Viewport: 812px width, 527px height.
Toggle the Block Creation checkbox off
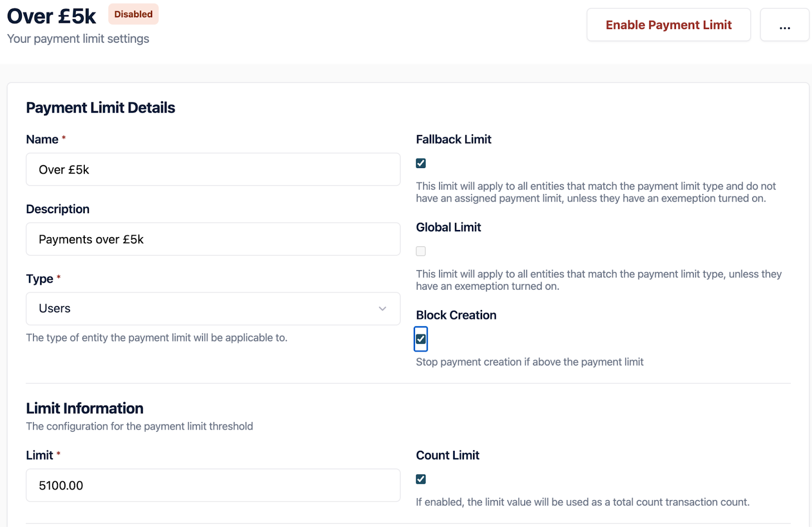[x=421, y=339]
